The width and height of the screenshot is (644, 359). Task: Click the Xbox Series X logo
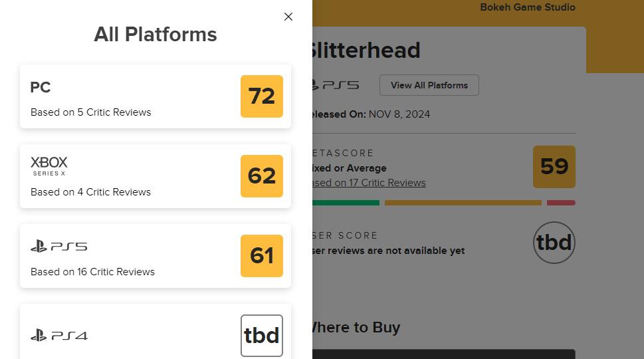coord(49,166)
